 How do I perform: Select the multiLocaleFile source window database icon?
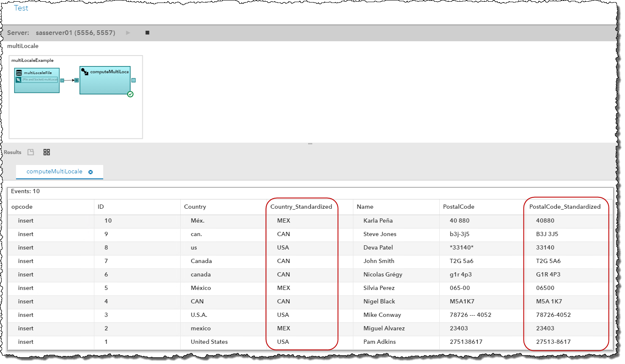coord(19,73)
